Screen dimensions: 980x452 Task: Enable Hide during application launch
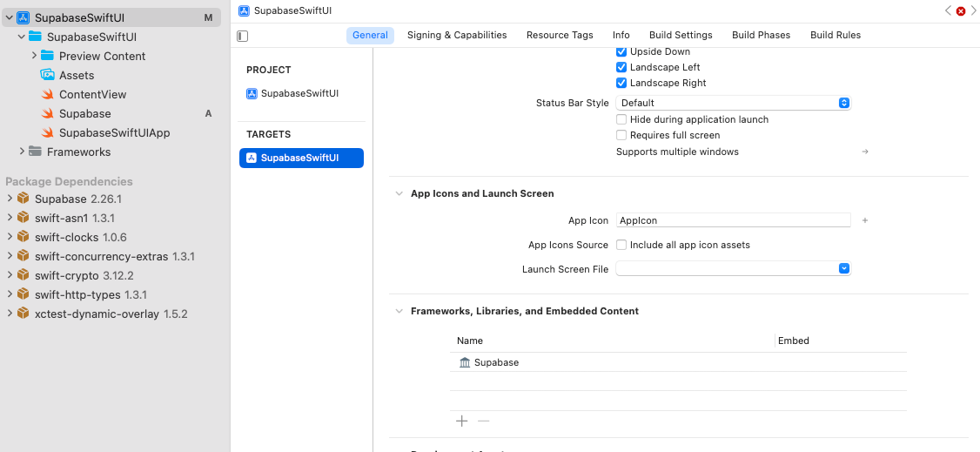[621, 119]
